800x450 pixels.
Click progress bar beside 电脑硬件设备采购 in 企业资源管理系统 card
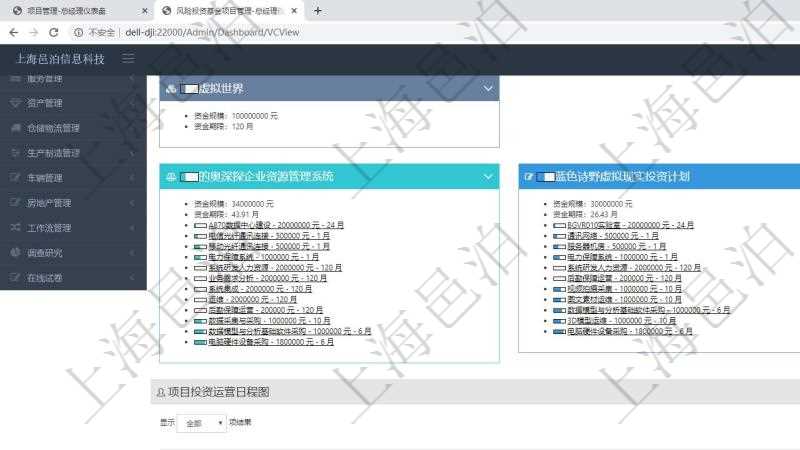(200, 342)
